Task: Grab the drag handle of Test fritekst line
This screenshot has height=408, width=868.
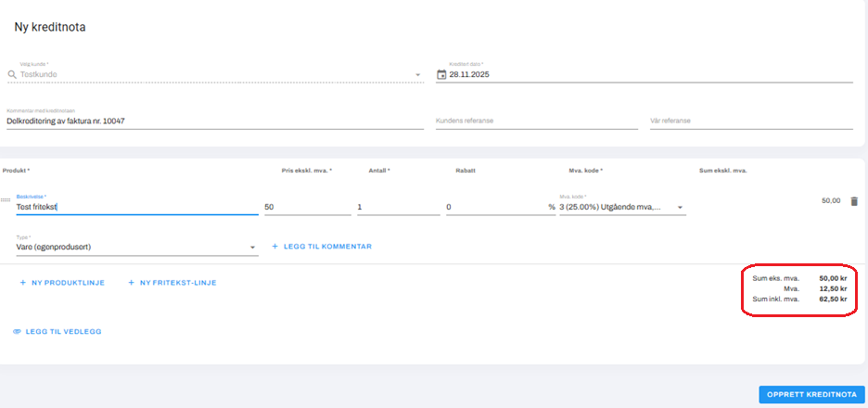Action: click(x=6, y=200)
